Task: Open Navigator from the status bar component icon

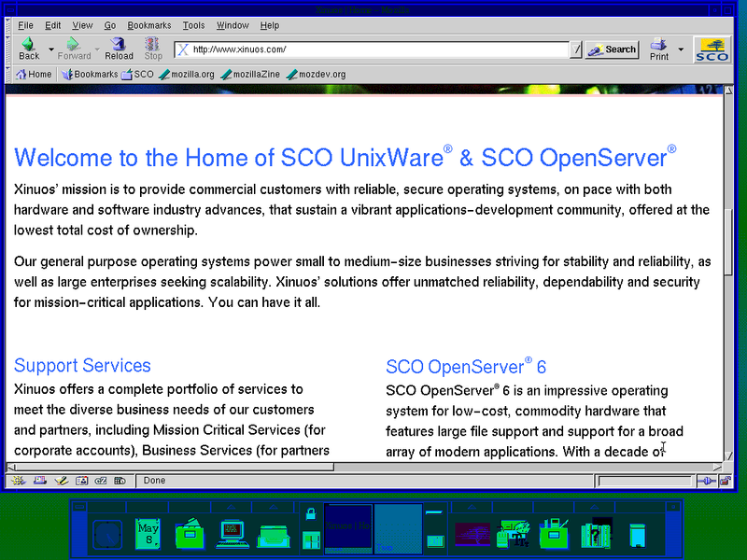Action: pyautogui.click(x=18, y=481)
